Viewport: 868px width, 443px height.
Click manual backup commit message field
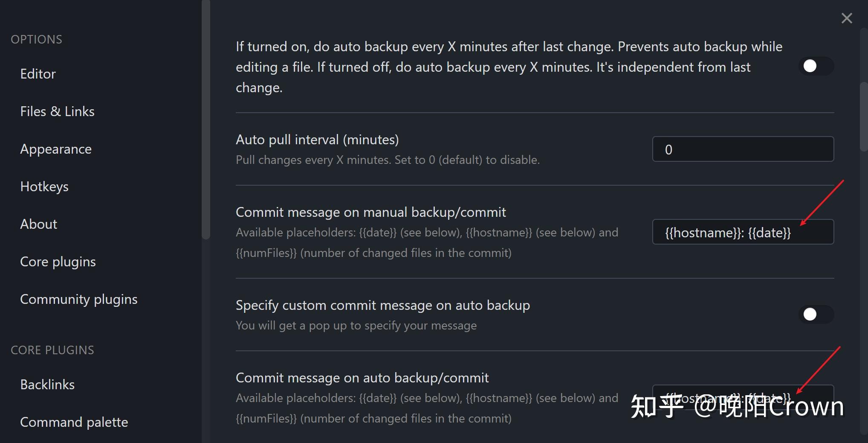[x=743, y=232]
